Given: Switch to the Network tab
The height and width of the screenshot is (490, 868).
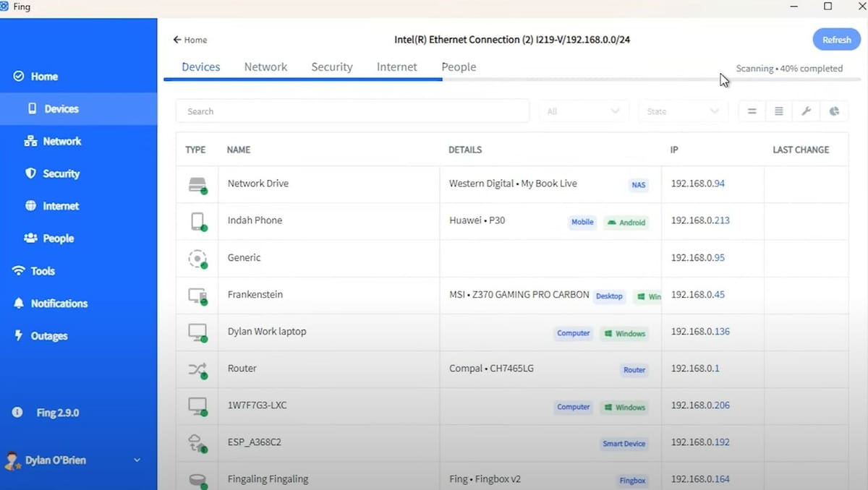Looking at the screenshot, I should [265, 66].
